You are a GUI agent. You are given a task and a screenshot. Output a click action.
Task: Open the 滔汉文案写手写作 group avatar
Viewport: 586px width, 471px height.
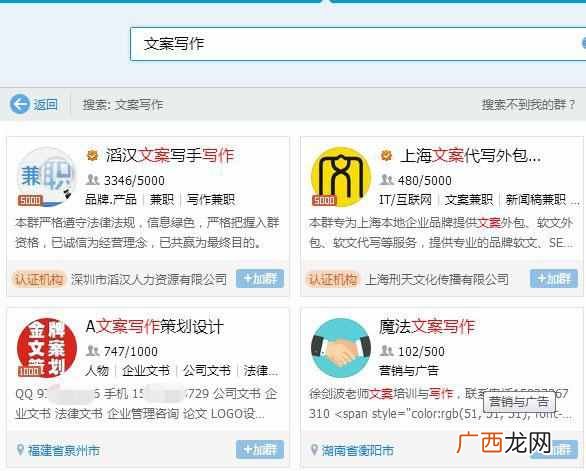46,177
